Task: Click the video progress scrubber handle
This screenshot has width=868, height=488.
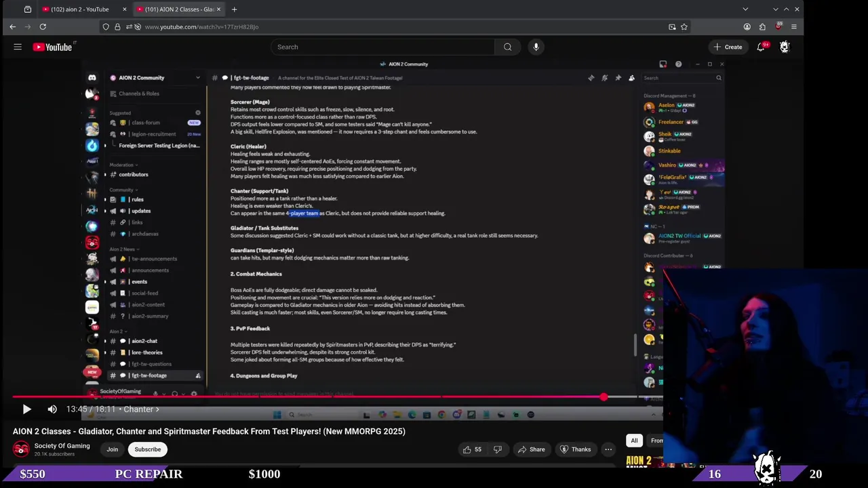Action: 604,397
